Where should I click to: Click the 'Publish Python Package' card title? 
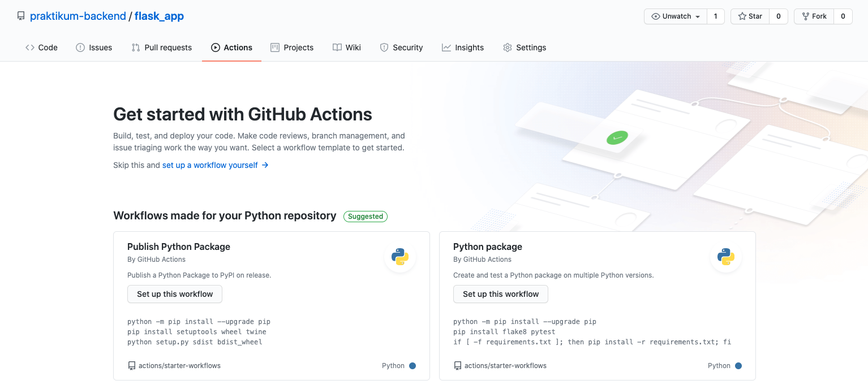[179, 247]
